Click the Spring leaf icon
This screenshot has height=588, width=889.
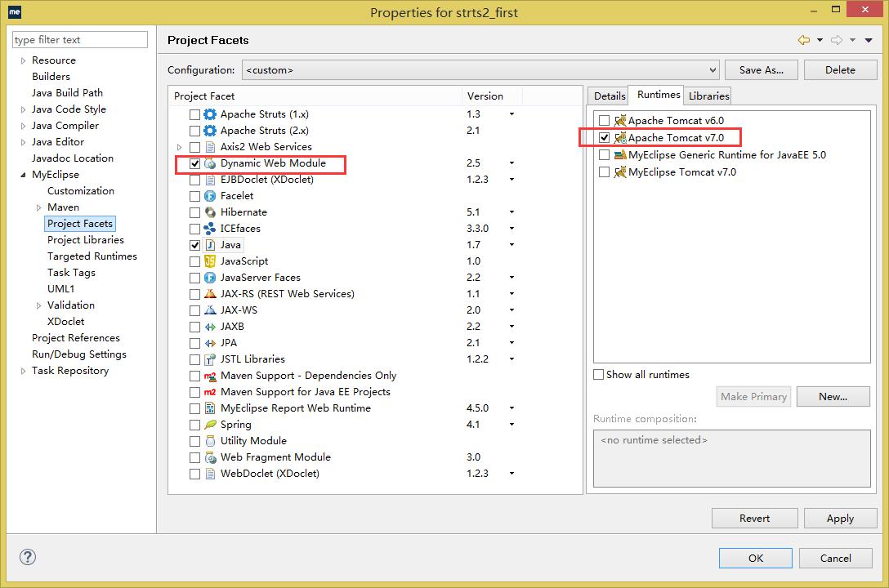(210, 425)
